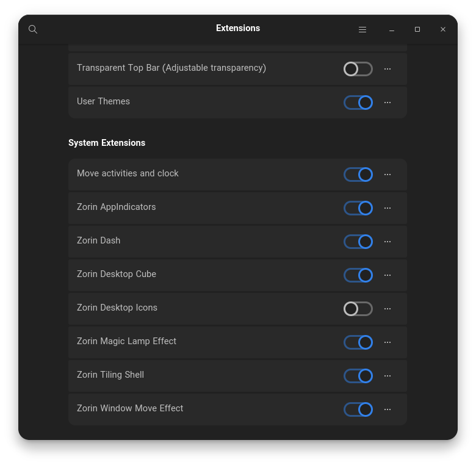
Task: Click the Zorin Magic Lamp Effect options button
Action: pos(388,342)
